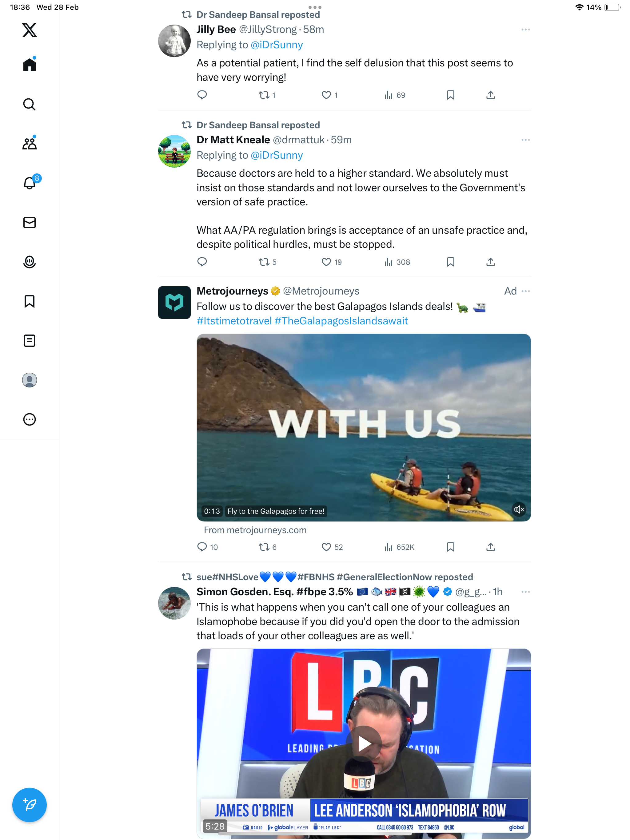Open Communities icon in sidebar
The image size is (630, 840).
[29, 143]
